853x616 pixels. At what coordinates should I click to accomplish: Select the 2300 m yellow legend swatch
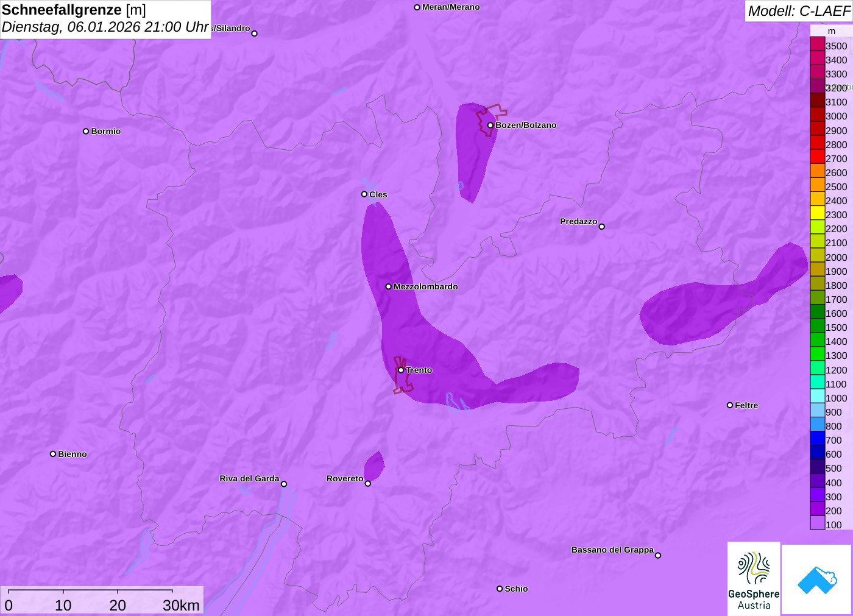(818, 213)
